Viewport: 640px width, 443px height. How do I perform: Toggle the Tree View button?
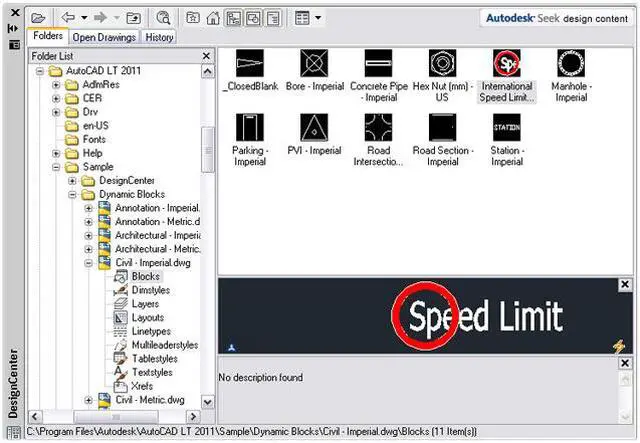[x=232, y=17]
